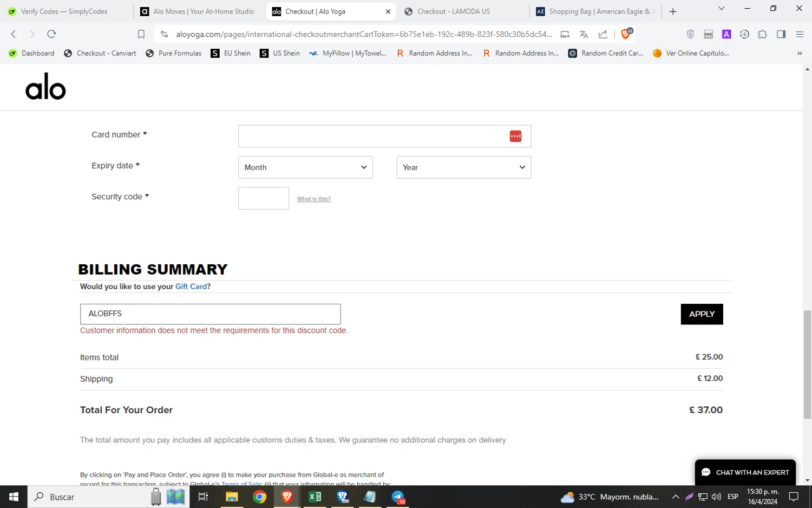This screenshot has height=508, width=812.
Task: Go back with browser back arrow
Action: coord(14,34)
